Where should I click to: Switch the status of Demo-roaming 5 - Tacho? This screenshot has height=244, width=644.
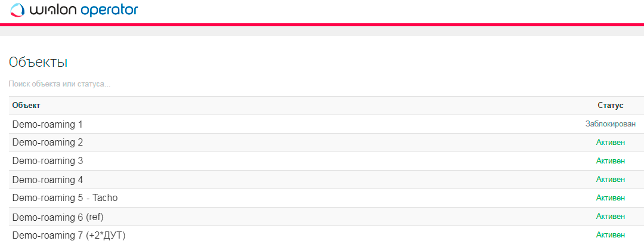610,198
